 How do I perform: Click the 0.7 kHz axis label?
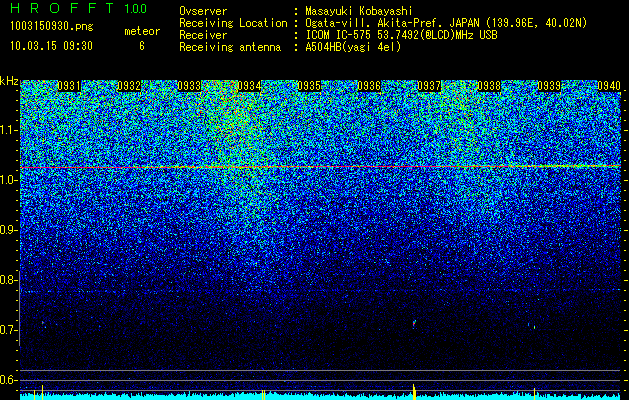pyautogui.click(x=9, y=330)
